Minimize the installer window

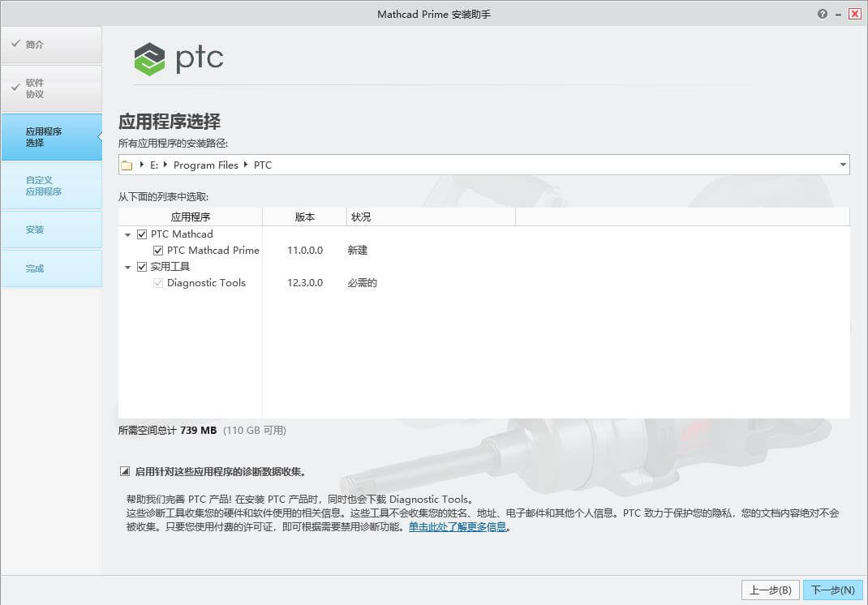tap(838, 15)
